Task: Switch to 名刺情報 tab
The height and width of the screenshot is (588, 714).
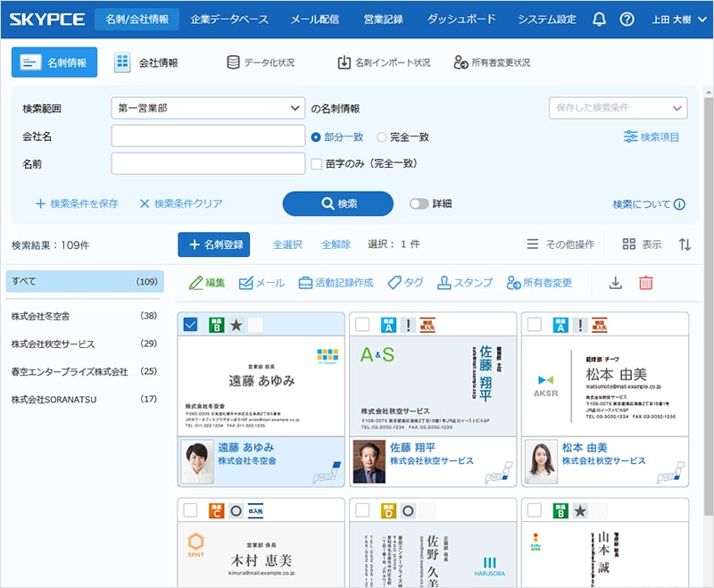Action: pos(54,62)
